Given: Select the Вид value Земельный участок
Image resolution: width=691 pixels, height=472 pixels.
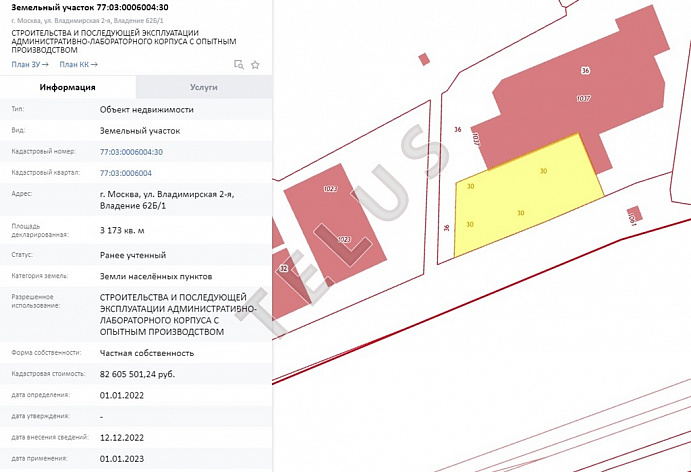Looking at the screenshot, I should [x=140, y=131].
